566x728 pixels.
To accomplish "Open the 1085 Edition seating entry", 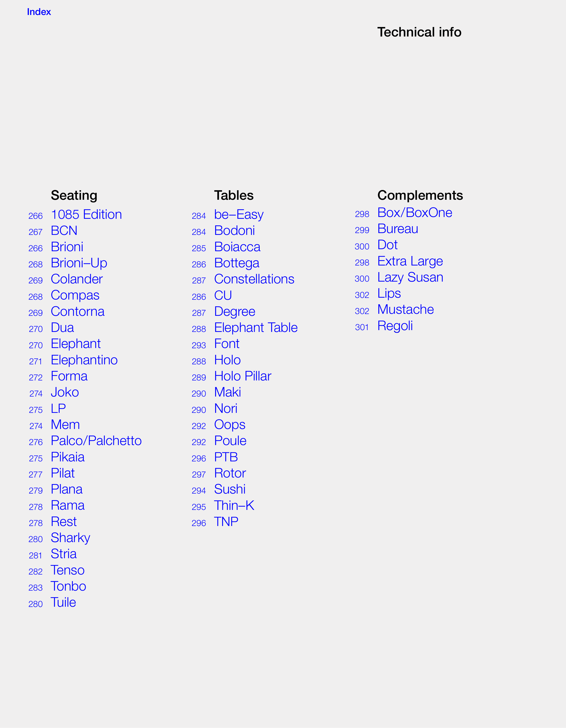I will (x=86, y=214).
